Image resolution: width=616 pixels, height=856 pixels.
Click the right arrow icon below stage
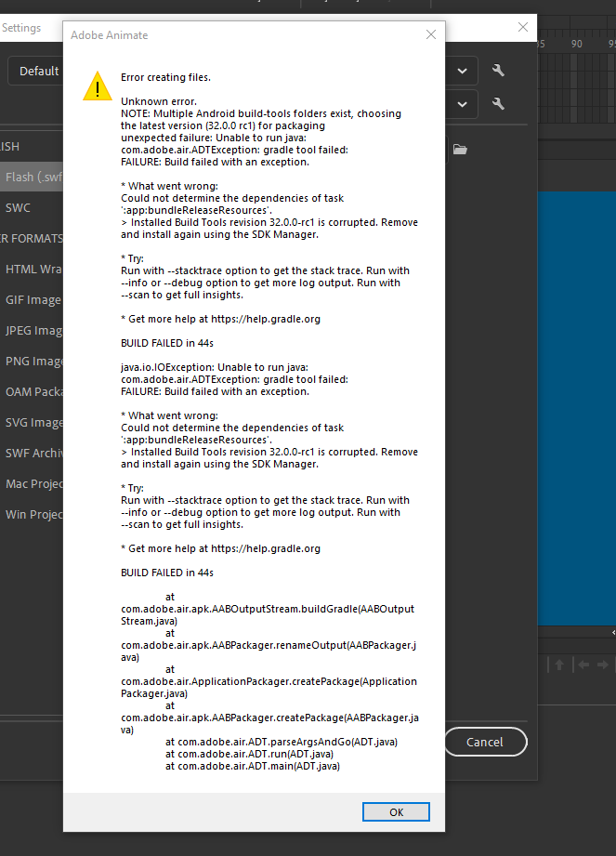point(603,665)
